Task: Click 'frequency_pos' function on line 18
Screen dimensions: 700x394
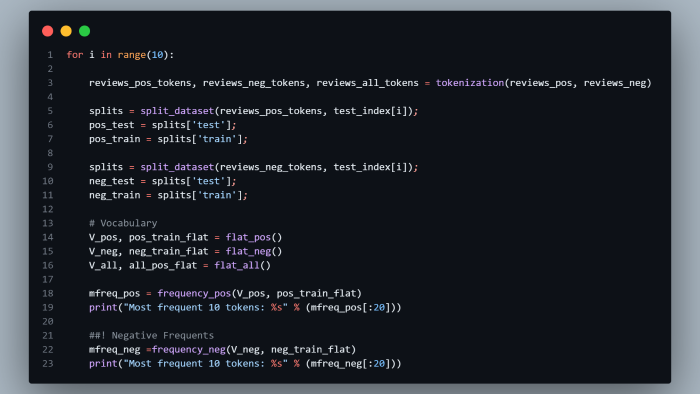Action: [x=194, y=294]
